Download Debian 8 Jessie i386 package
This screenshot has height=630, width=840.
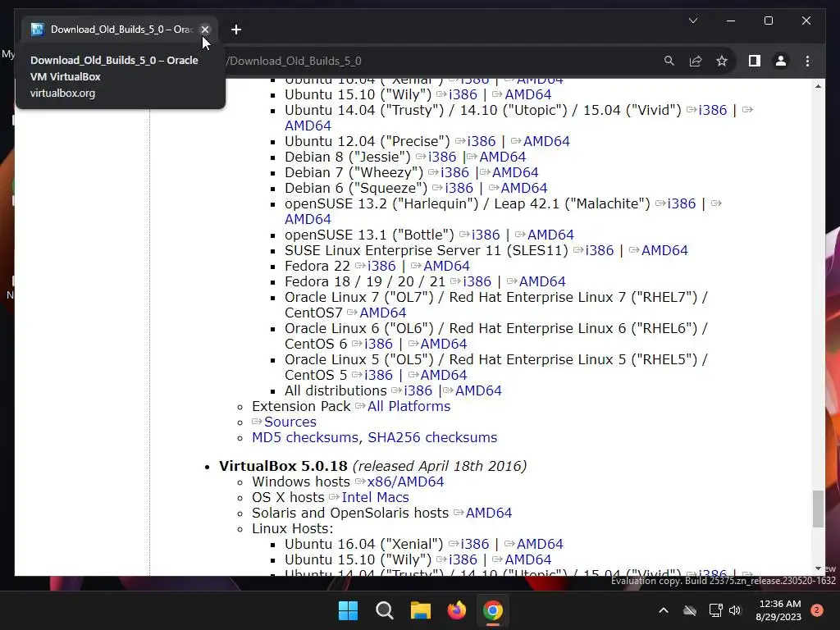click(x=442, y=157)
